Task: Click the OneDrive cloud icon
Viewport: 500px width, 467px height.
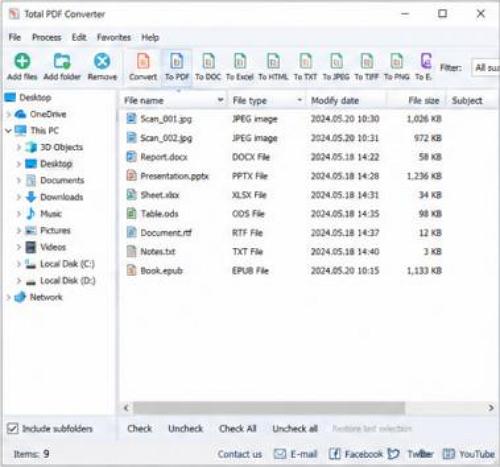Action: 20,114
